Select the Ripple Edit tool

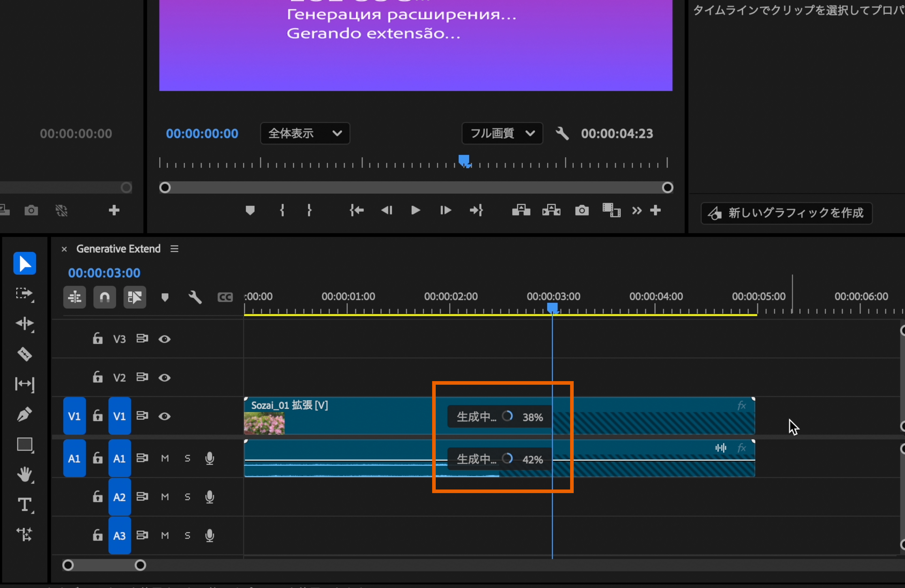[x=25, y=324]
